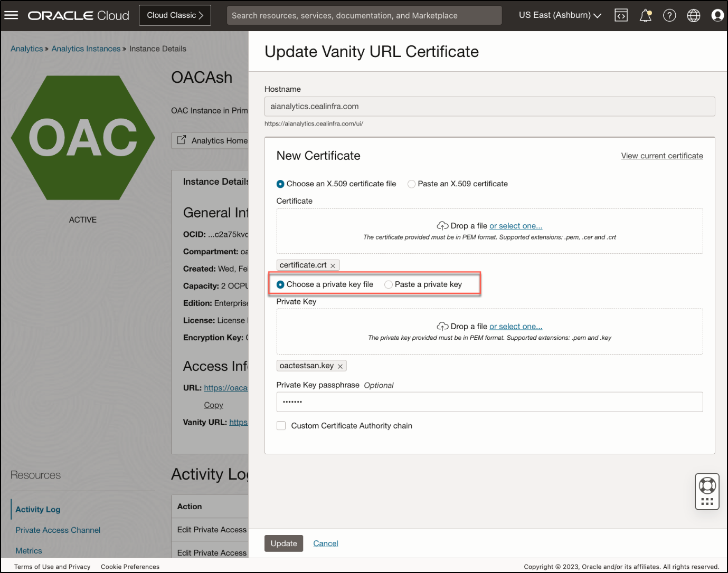
Task: Open the language globe icon
Action: [694, 15]
